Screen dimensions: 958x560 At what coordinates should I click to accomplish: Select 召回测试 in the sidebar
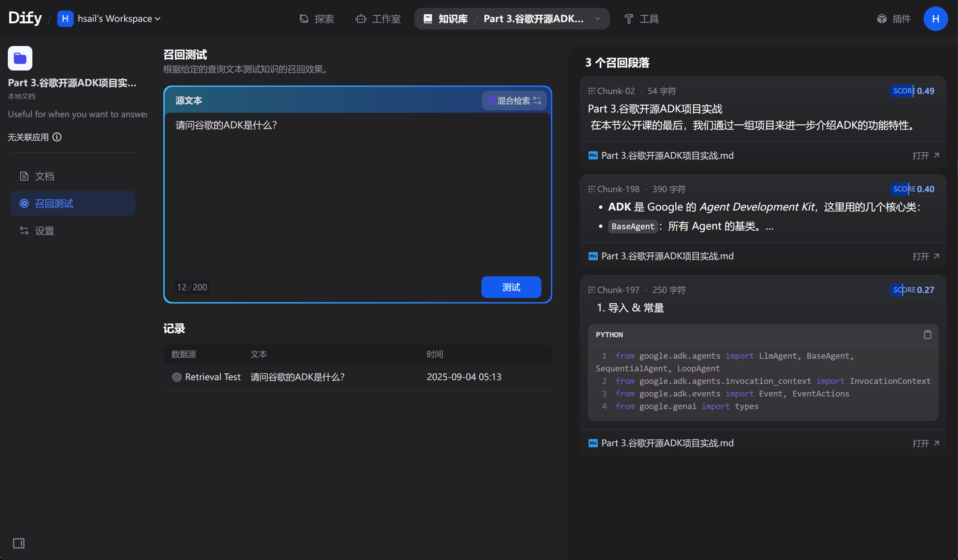73,203
